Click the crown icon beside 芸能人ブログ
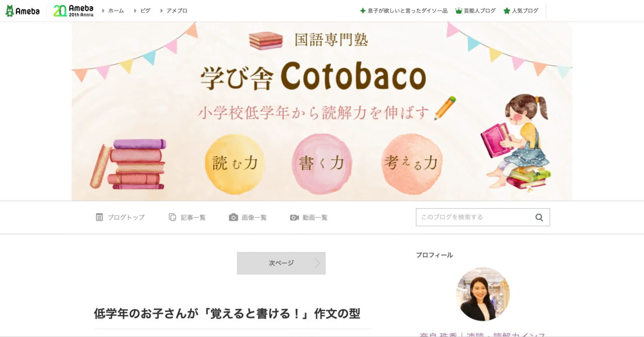This screenshot has width=644, height=337. click(x=458, y=11)
